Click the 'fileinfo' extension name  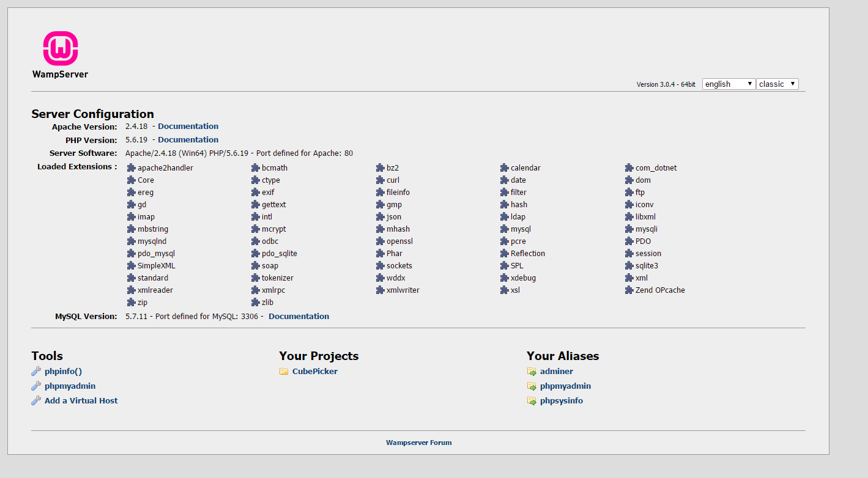tap(398, 193)
